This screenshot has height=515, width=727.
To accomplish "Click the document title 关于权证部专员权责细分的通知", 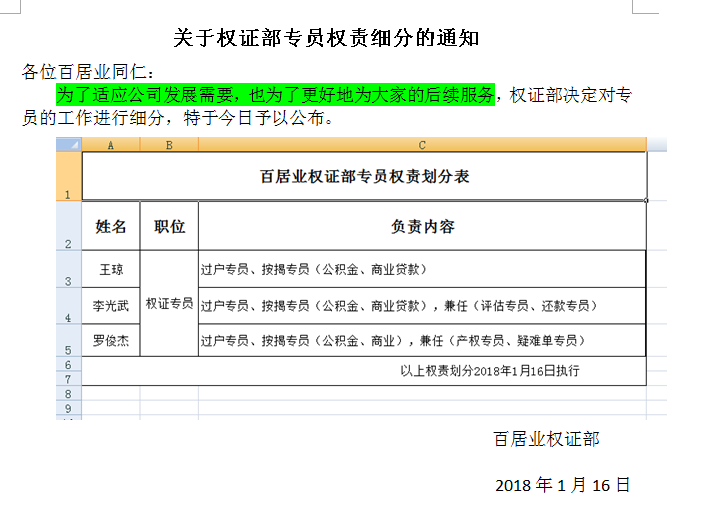I will (x=326, y=38).
